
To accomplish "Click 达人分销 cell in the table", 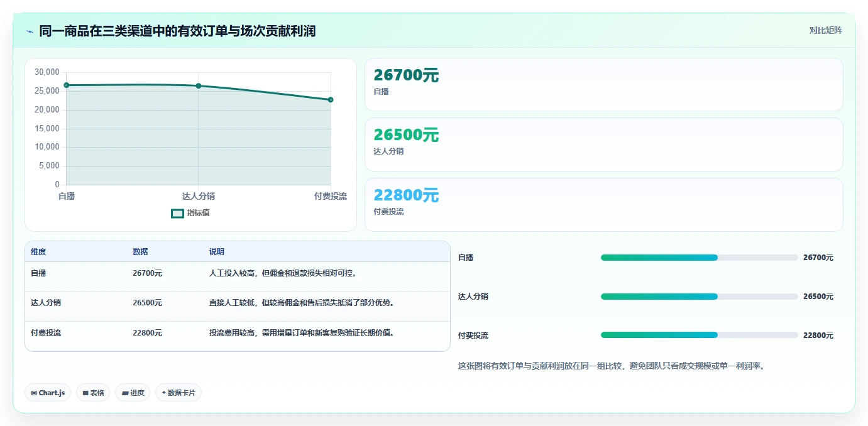I will click(46, 303).
